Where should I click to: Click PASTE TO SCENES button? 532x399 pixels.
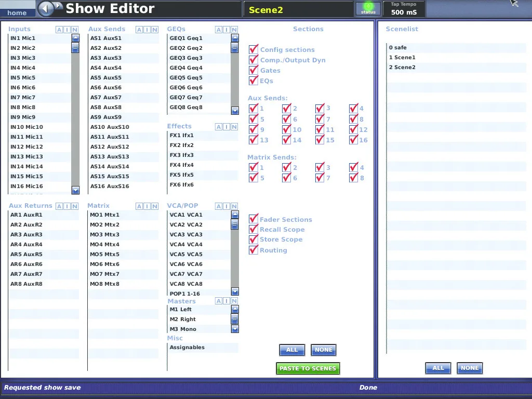[308, 368]
